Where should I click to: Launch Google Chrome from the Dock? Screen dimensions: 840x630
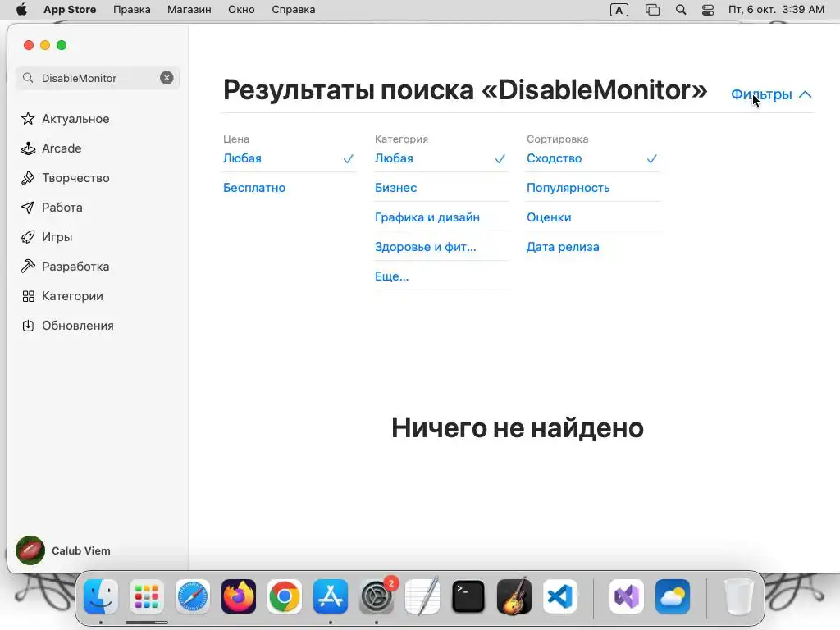coord(285,596)
